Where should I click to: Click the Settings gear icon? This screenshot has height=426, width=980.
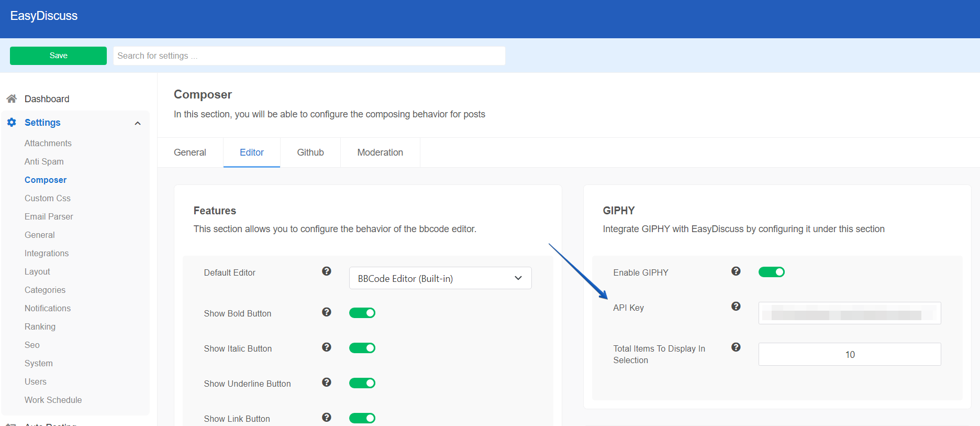click(x=12, y=122)
